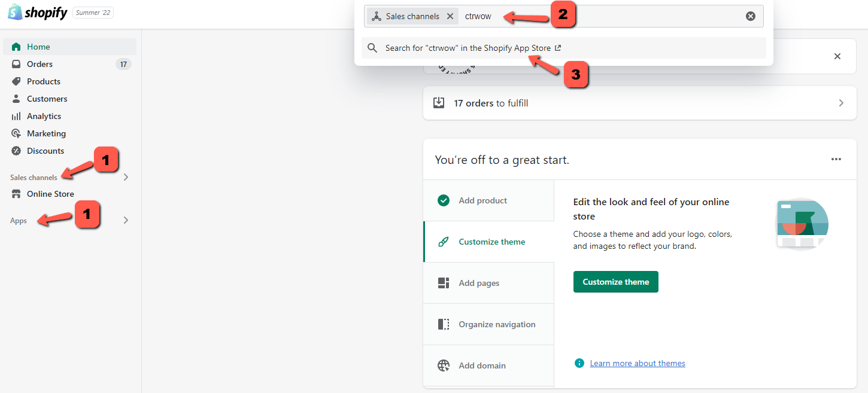Image resolution: width=868 pixels, height=393 pixels.
Task: Click the 17 badge beside Orders
Action: tap(123, 64)
